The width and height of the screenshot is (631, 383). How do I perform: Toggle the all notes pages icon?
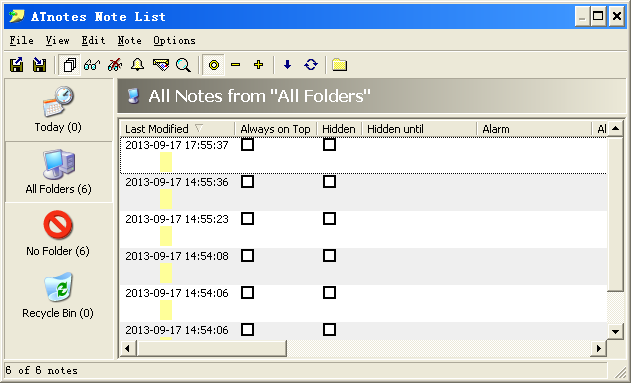(70, 65)
